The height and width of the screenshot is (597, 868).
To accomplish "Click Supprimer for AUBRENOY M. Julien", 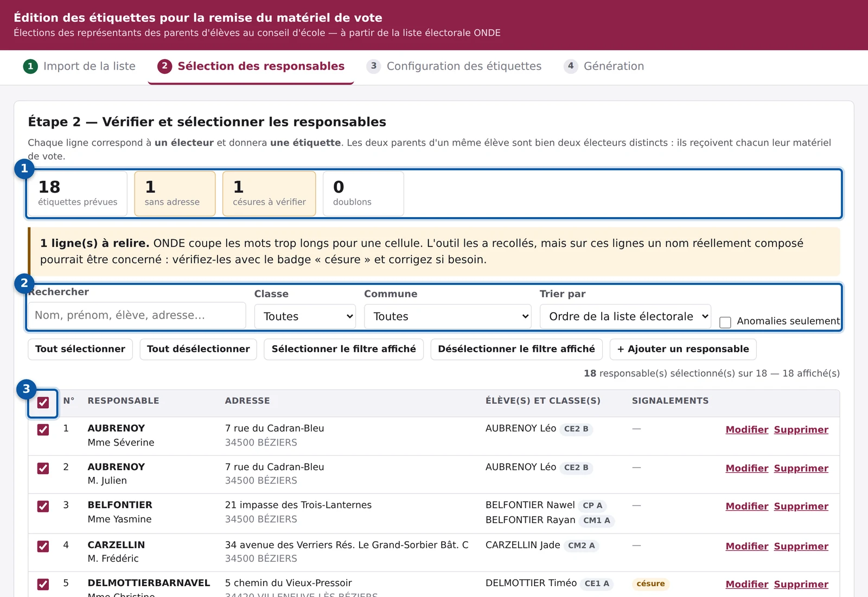I will (801, 468).
